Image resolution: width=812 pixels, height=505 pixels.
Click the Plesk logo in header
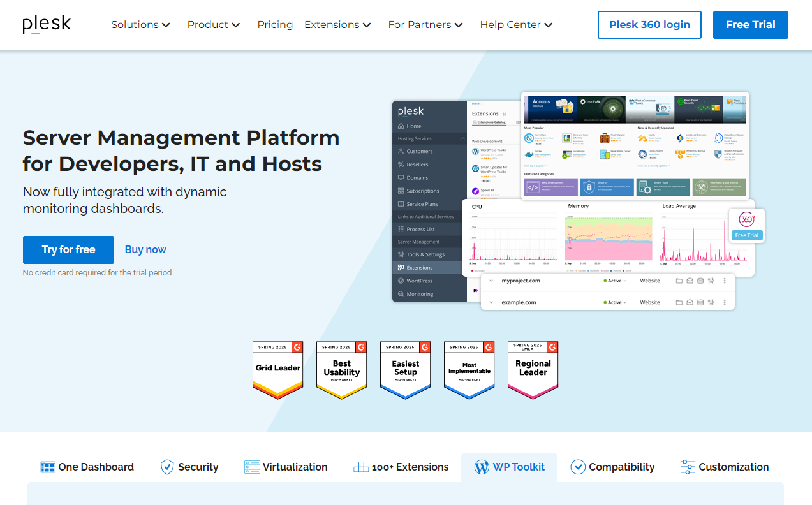tap(47, 24)
